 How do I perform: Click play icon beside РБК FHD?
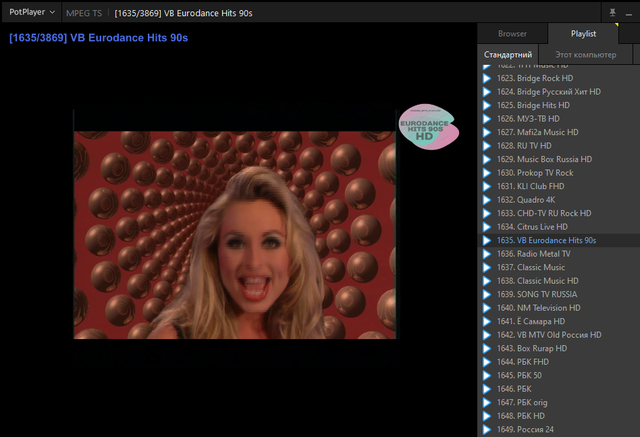[487, 362]
